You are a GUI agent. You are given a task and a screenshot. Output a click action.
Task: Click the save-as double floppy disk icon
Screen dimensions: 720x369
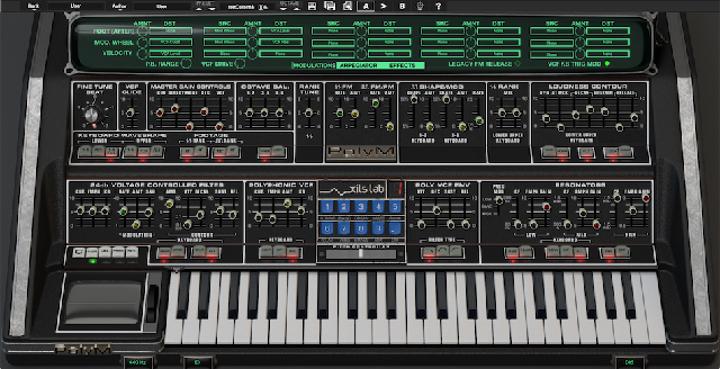pyautogui.click(x=329, y=6)
